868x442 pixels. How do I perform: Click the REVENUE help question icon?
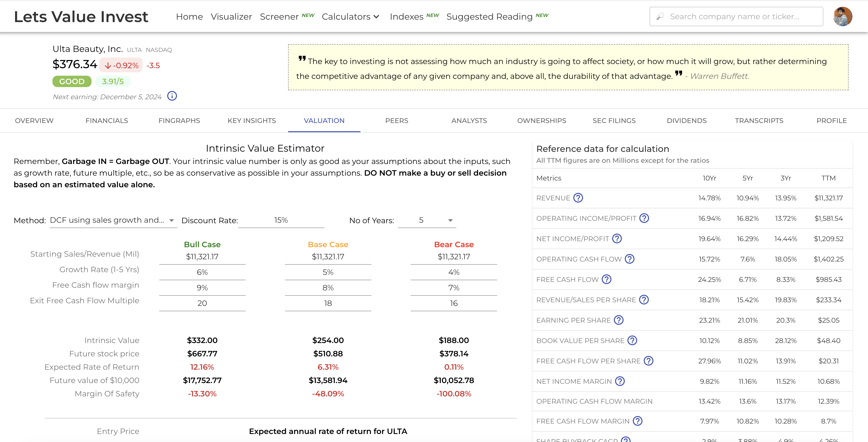(x=578, y=198)
